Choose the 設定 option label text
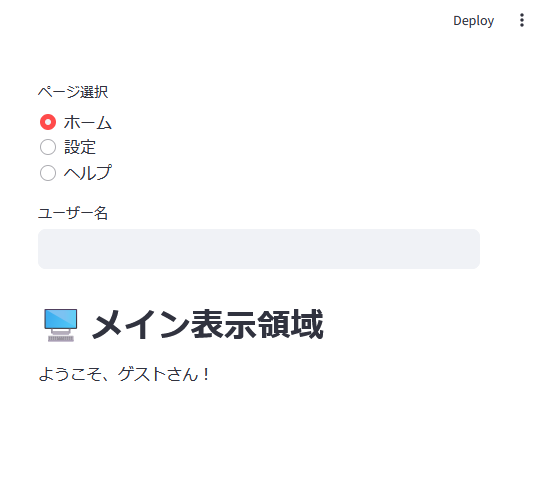This screenshot has height=479, width=537. [80, 147]
